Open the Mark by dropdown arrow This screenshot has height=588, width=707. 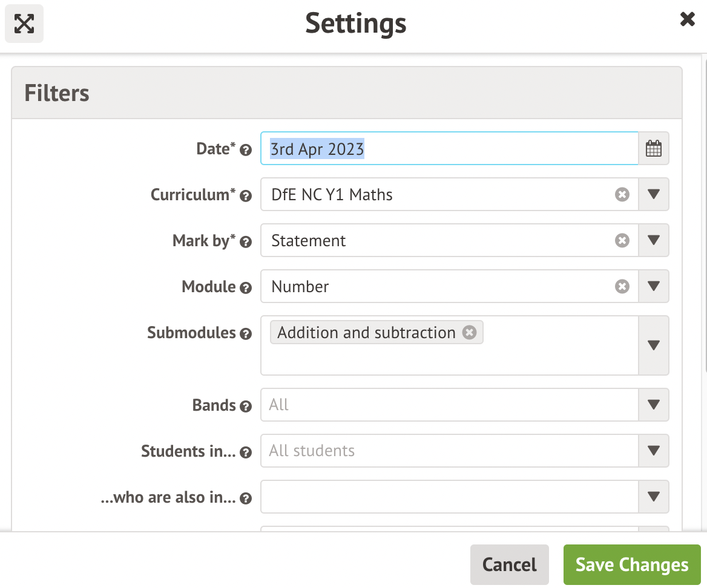point(654,241)
